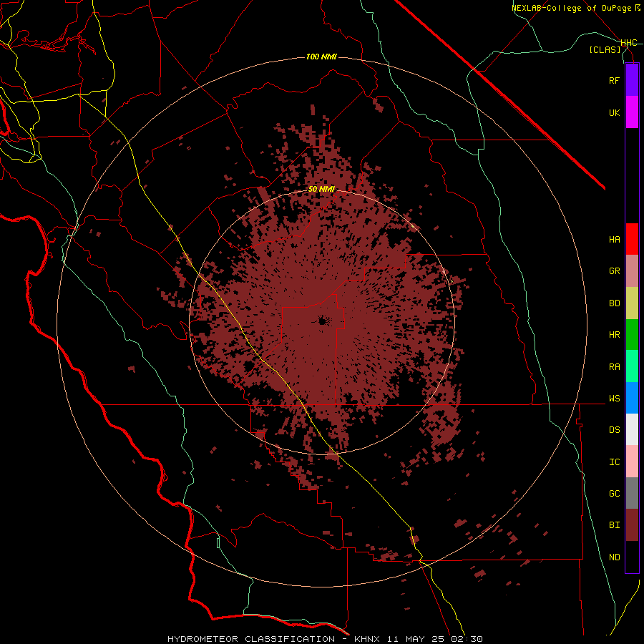The image size is (644, 644).
Task: Click the 50 NMI range ring label
Action: click(x=321, y=190)
